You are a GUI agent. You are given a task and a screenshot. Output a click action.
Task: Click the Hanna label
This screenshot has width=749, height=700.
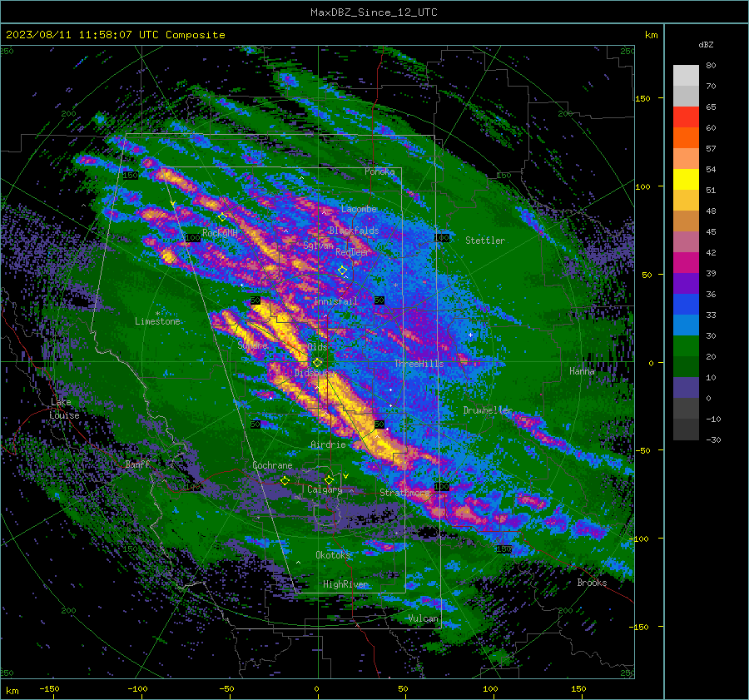coord(582,371)
